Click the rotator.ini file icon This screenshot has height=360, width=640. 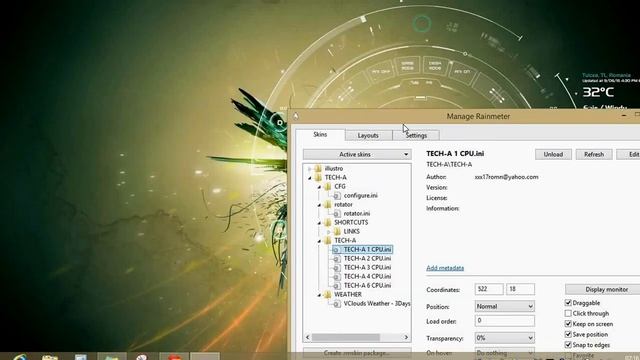click(x=337, y=213)
